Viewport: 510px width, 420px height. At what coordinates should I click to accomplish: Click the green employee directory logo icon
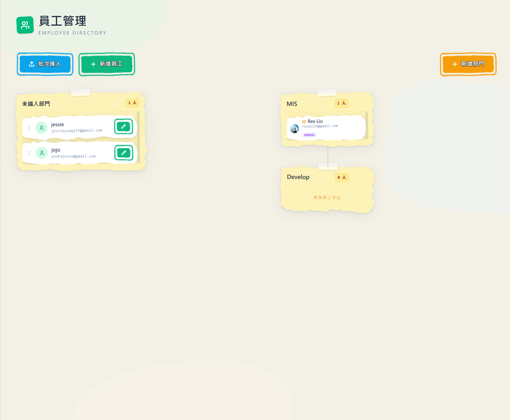25,25
